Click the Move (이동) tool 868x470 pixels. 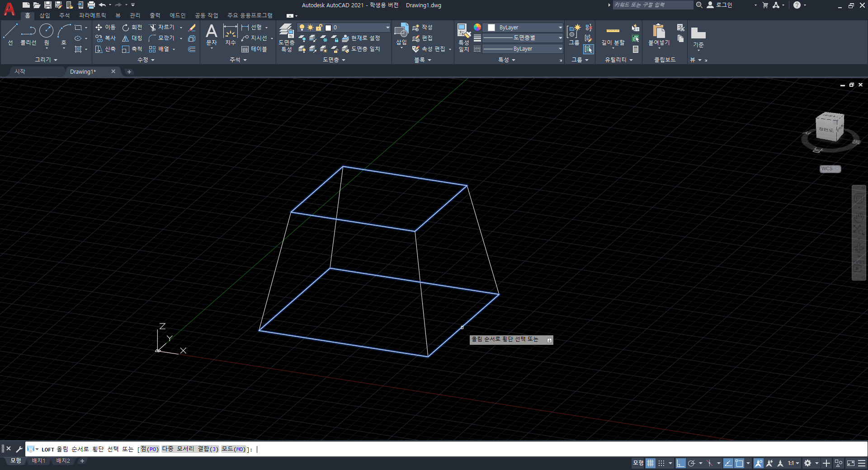pos(105,28)
